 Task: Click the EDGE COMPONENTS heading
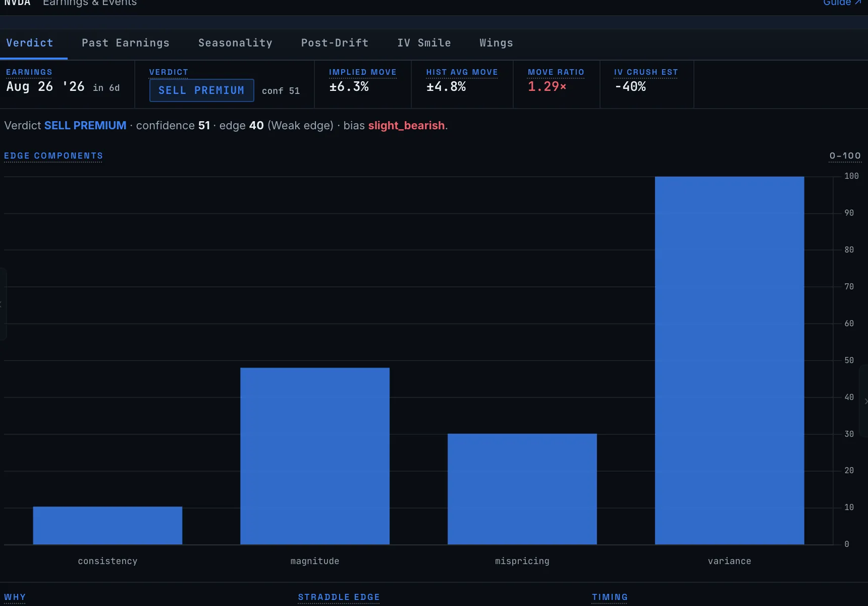point(53,156)
